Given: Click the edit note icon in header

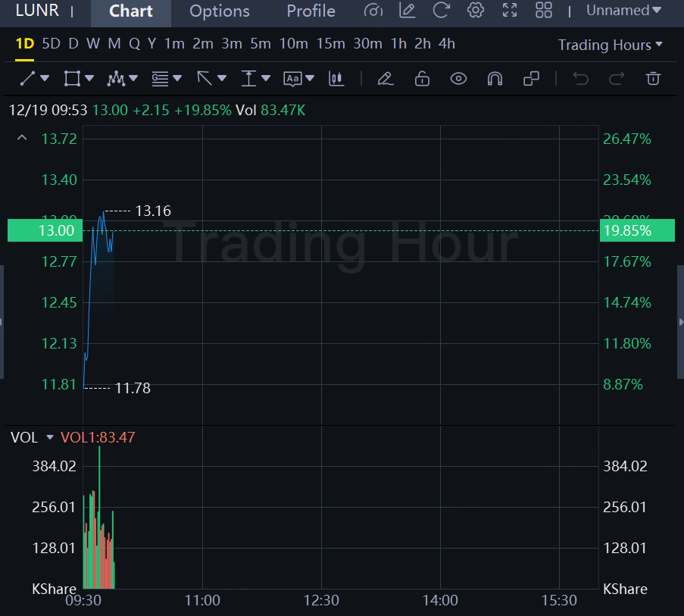Looking at the screenshot, I should (407, 11).
